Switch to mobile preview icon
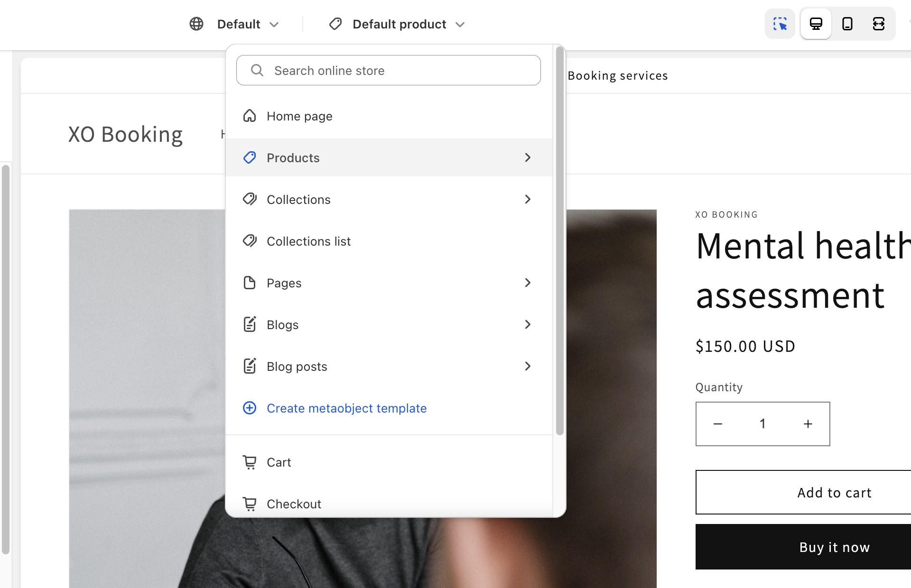The height and width of the screenshot is (588, 911). pyautogui.click(x=847, y=24)
